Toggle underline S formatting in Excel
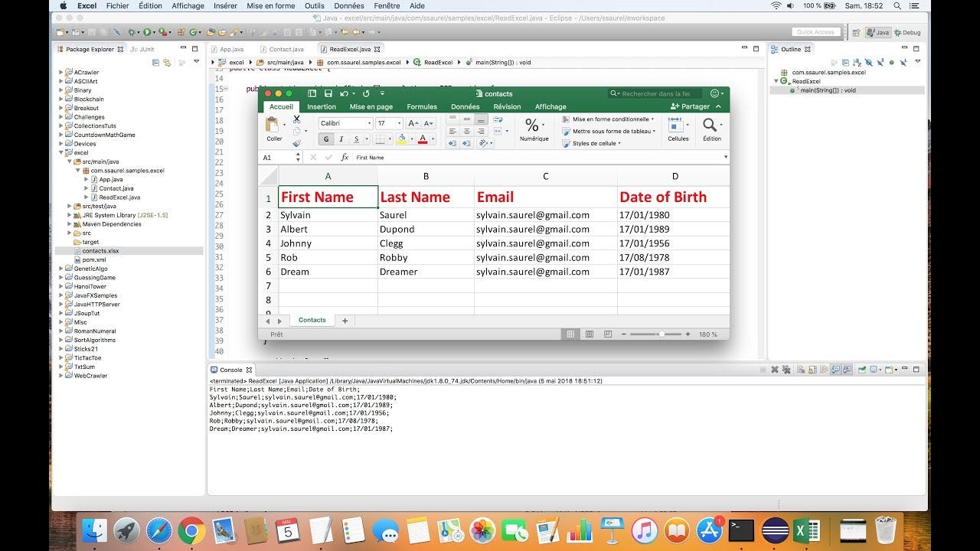Image resolution: width=980 pixels, height=551 pixels. (357, 139)
